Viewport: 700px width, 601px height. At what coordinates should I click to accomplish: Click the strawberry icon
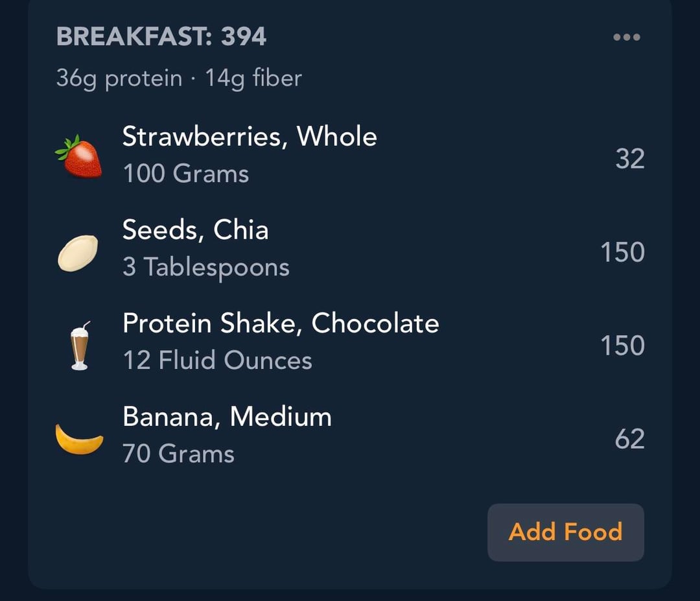coord(79,156)
